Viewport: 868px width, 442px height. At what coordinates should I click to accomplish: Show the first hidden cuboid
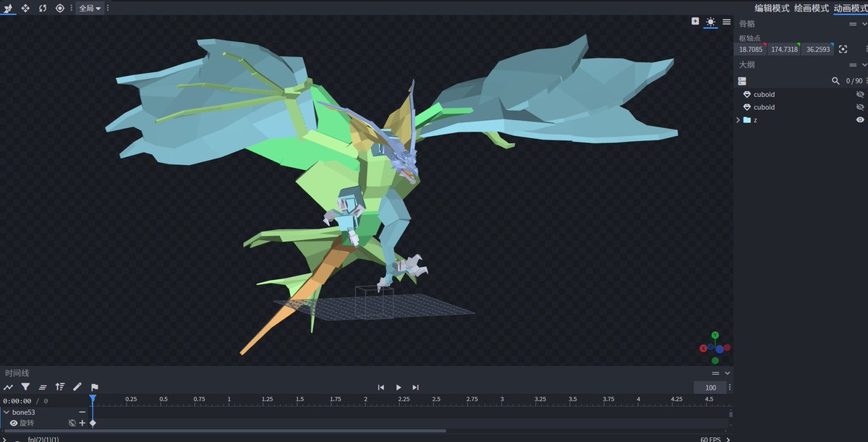[x=860, y=95]
